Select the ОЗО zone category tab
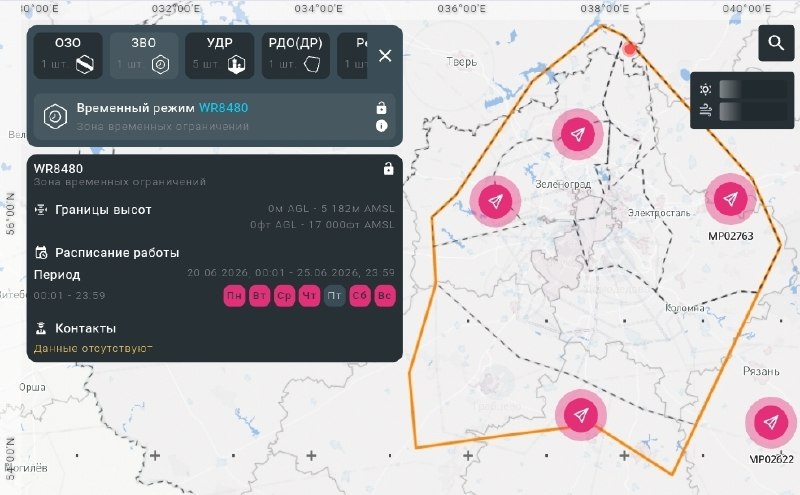 point(68,56)
